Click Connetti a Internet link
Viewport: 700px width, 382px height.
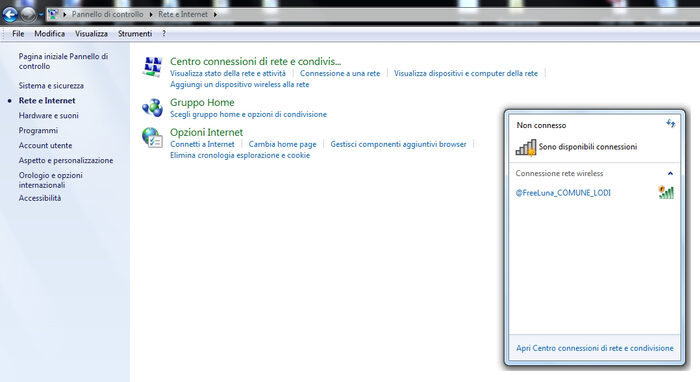point(202,144)
